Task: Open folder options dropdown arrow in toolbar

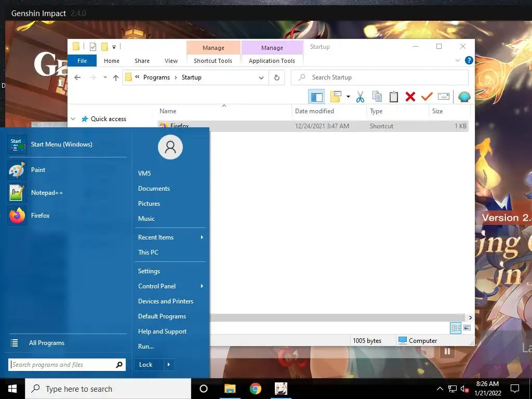Action: [348, 97]
